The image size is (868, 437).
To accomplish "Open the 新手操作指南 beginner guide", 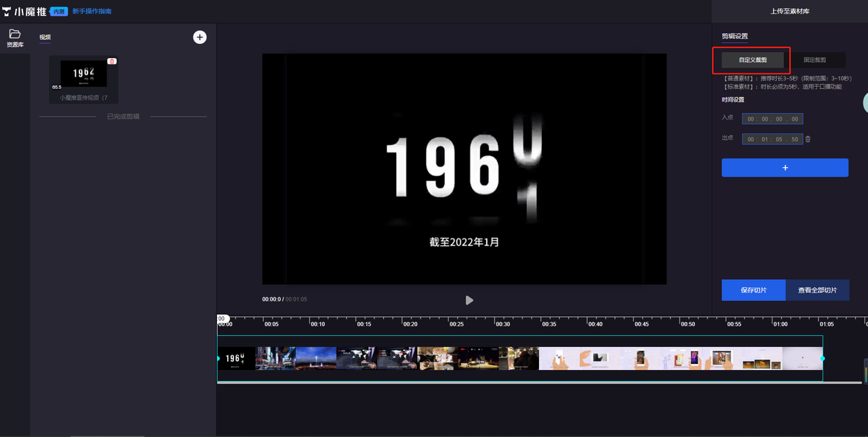I will click(93, 11).
